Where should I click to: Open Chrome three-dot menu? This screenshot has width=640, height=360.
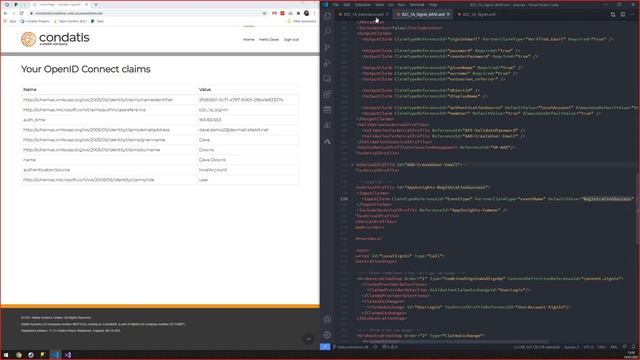pyautogui.click(x=315, y=13)
